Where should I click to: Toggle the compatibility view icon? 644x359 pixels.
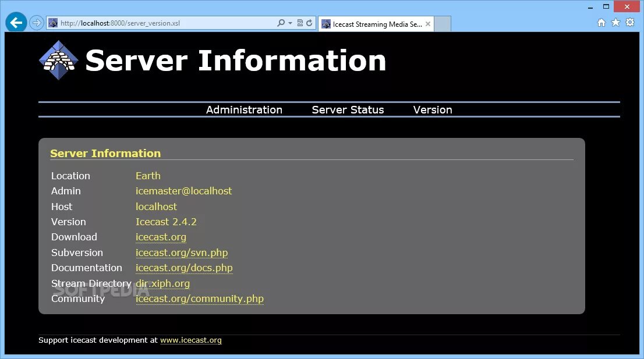pyautogui.click(x=300, y=23)
